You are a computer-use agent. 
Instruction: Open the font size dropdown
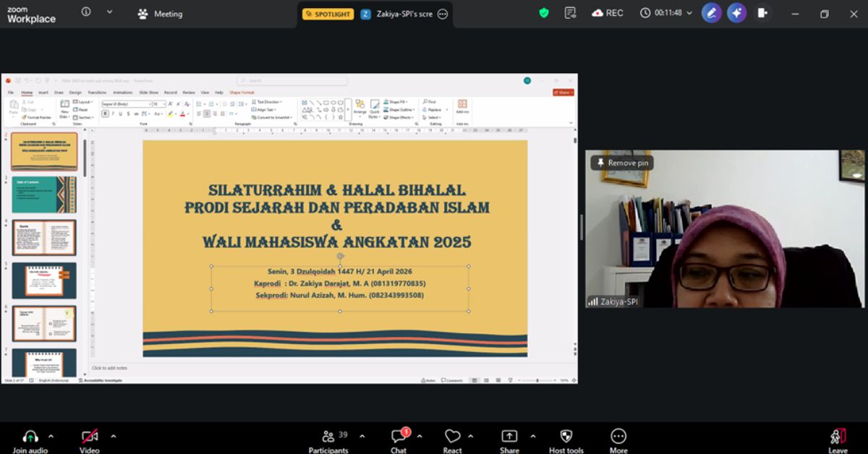pos(164,104)
